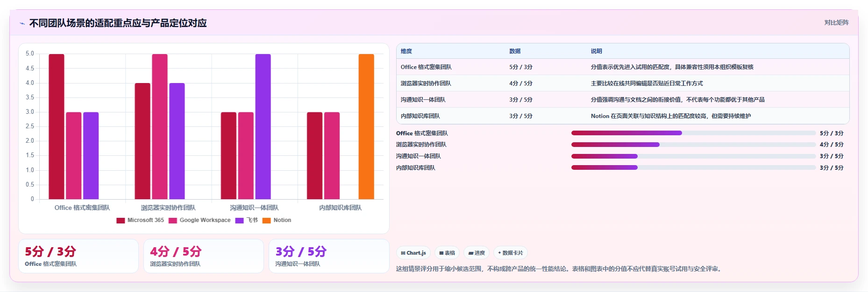
Task: Click the card title 不同团队场景的适配重点
Action: point(118,23)
